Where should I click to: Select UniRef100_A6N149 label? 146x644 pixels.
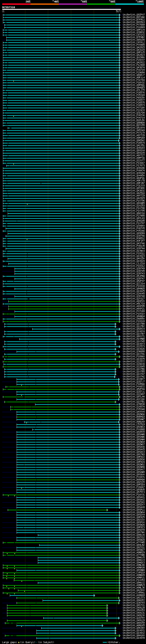pos(134,422)
